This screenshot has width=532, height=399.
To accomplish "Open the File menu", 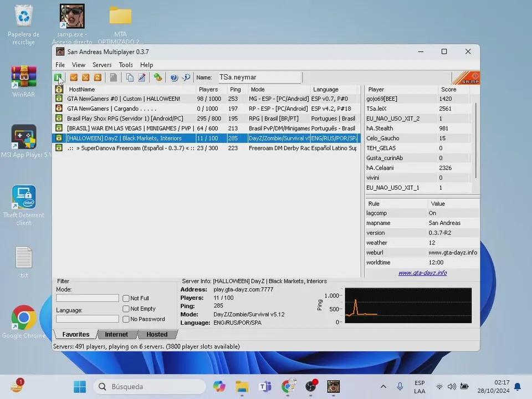I will [x=60, y=65].
